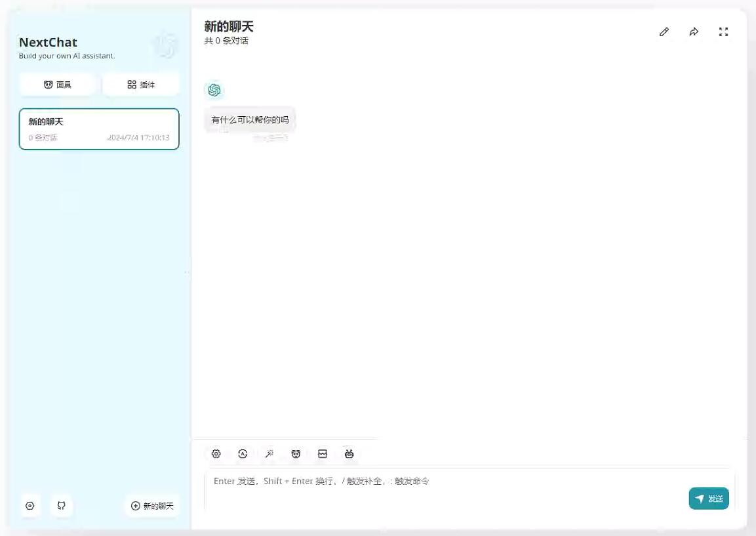The image size is (756, 536).
Task: Send a message with the 发送 button
Action: tap(709, 499)
